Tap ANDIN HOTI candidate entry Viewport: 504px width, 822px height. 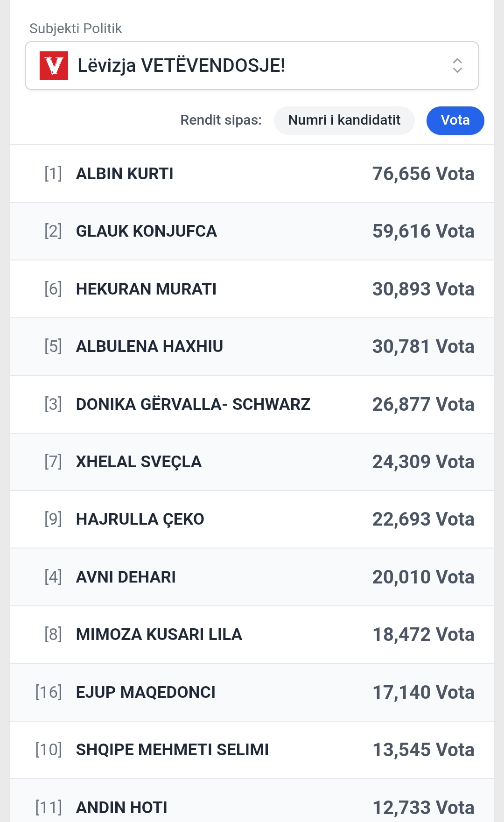pos(121,807)
